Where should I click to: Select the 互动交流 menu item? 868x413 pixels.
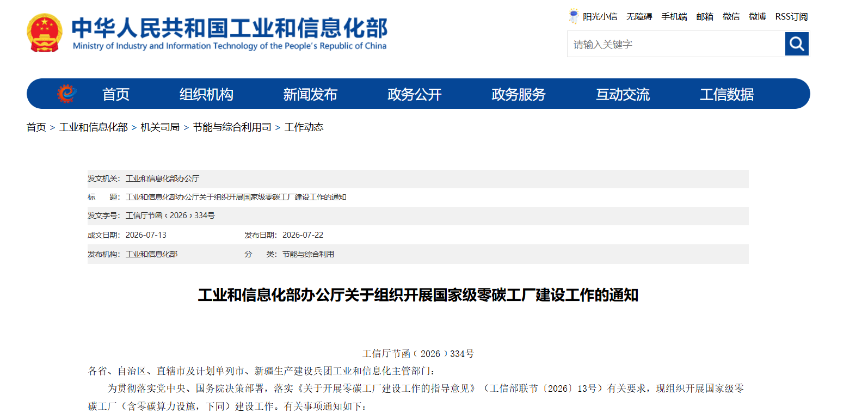[x=623, y=94]
